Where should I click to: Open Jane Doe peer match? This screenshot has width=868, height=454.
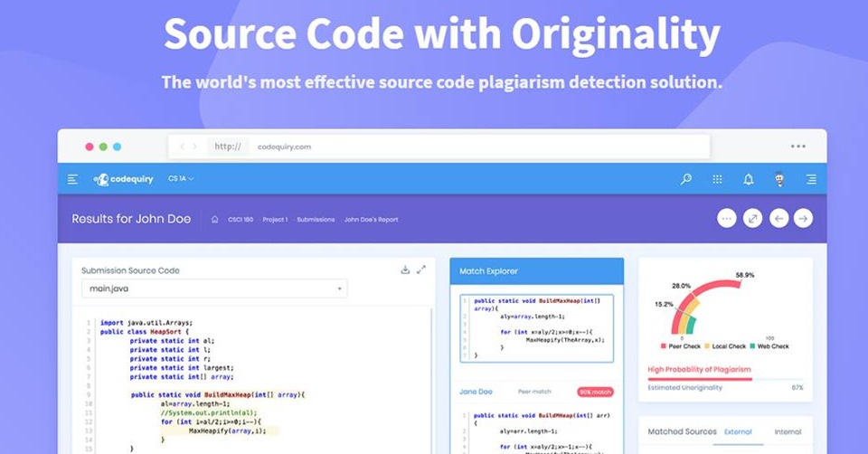tap(476, 392)
